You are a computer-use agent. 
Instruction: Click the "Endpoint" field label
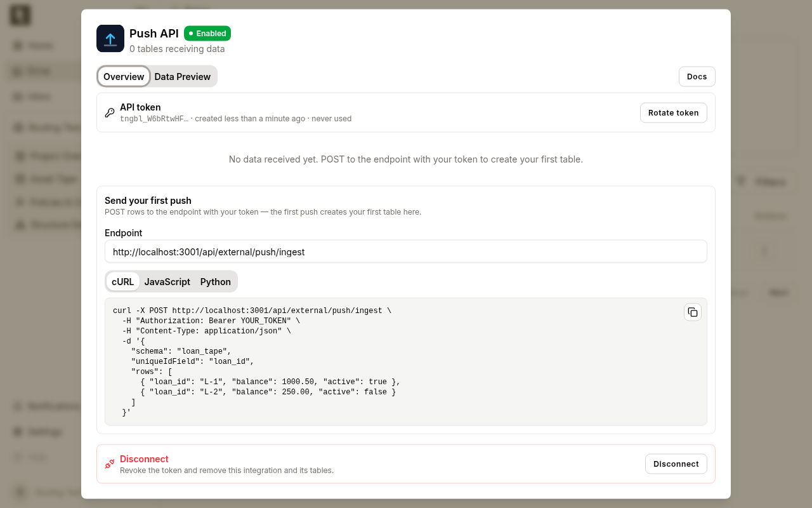point(124,233)
